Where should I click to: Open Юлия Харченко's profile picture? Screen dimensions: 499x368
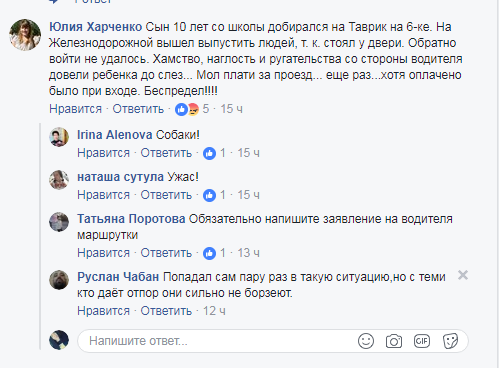coord(25,35)
